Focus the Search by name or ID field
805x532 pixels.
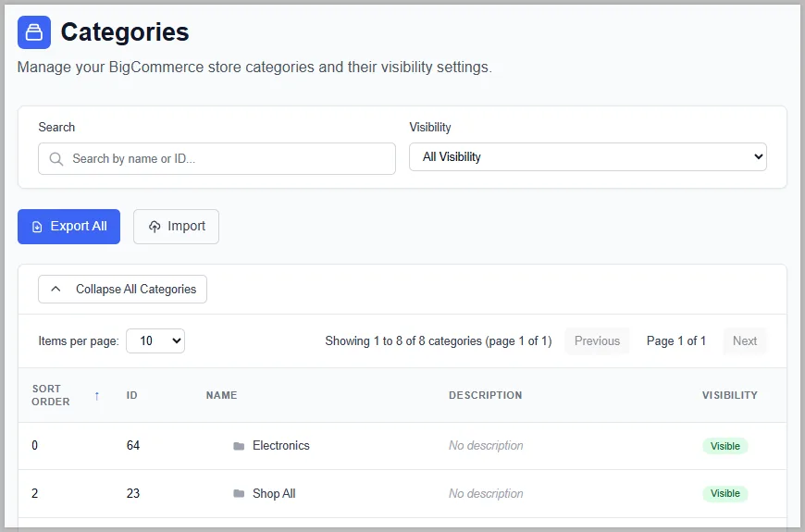[217, 159]
